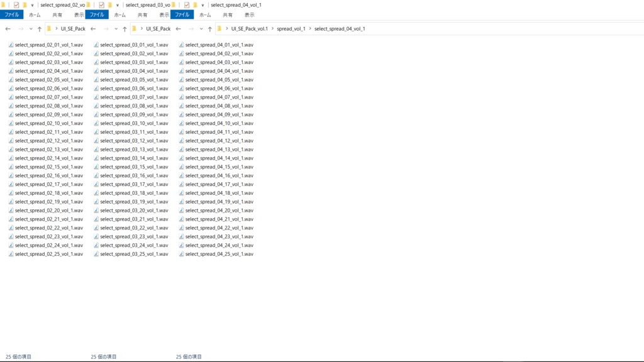Image resolution: width=644 pixels, height=362 pixels.
Task: Click Properties checkmark icon in select_spread_04 window title bar
Action: [x=186, y=5]
